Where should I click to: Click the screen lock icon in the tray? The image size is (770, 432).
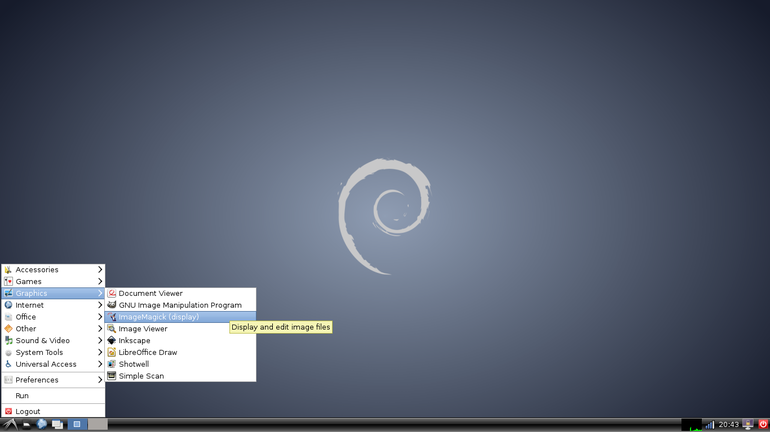click(x=747, y=425)
